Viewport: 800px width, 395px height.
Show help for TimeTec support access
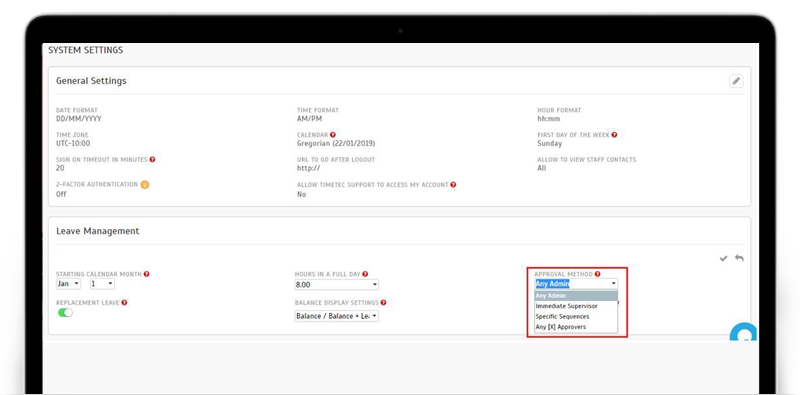click(453, 185)
